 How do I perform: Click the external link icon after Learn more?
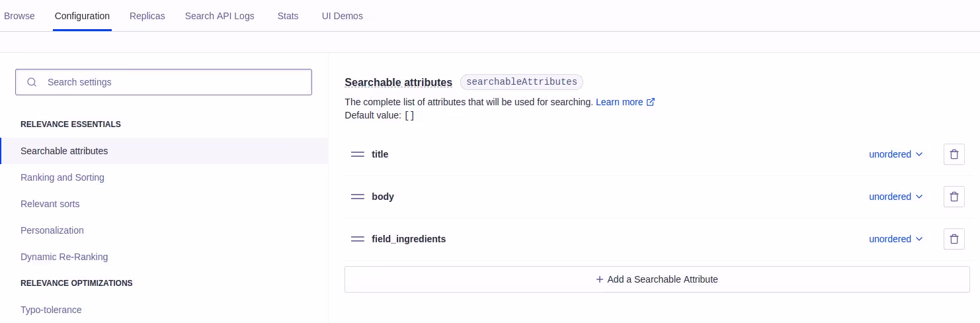[651, 102]
